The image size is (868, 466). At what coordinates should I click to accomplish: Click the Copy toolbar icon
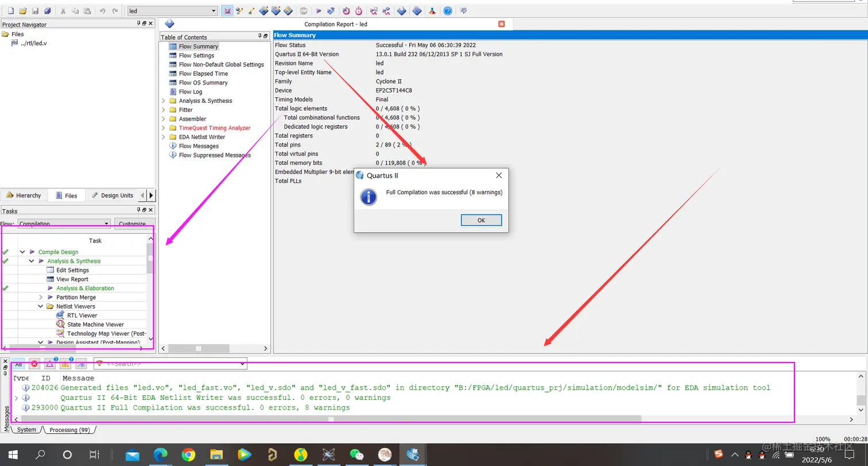pos(75,11)
